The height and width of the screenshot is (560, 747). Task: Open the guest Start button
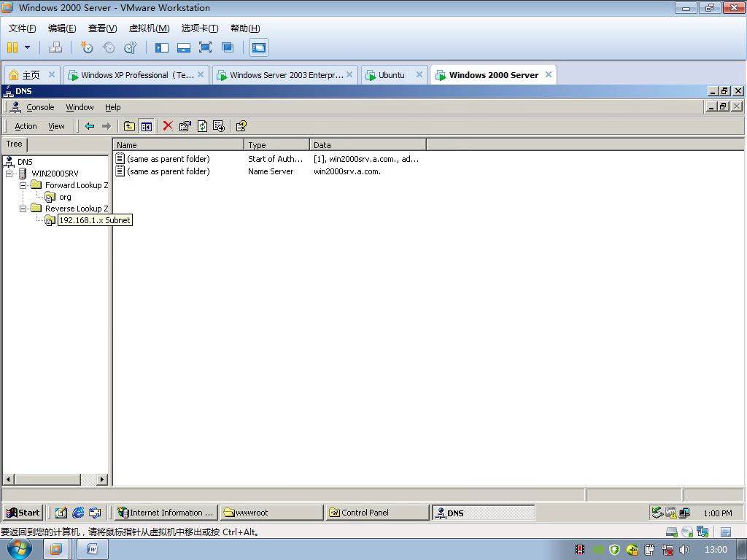[23, 513]
